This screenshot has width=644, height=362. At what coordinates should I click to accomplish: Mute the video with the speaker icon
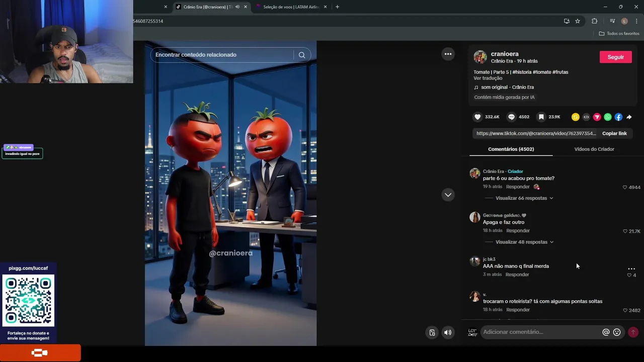click(448, 332)
